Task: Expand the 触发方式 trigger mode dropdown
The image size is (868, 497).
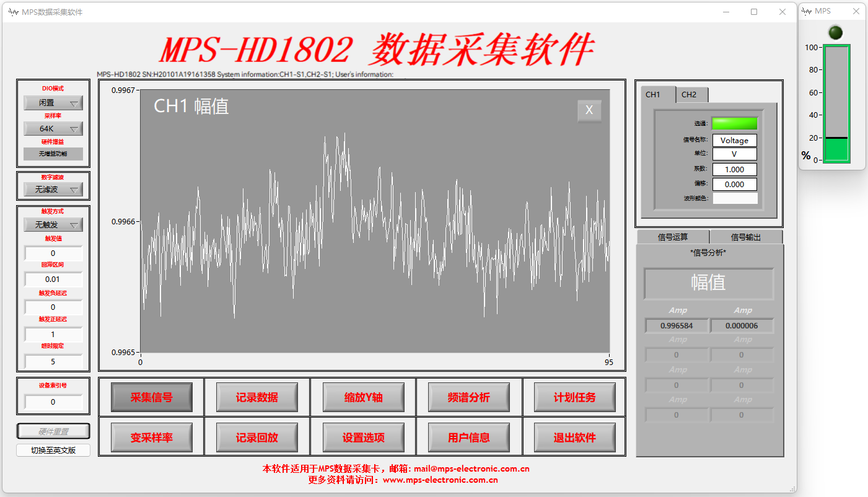Action: 53,224
